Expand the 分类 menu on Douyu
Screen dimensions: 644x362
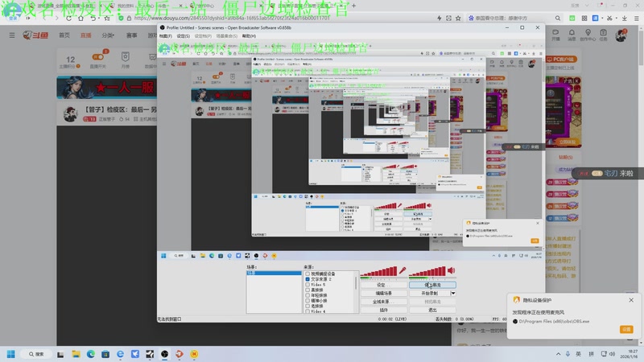tap(108, 35)
